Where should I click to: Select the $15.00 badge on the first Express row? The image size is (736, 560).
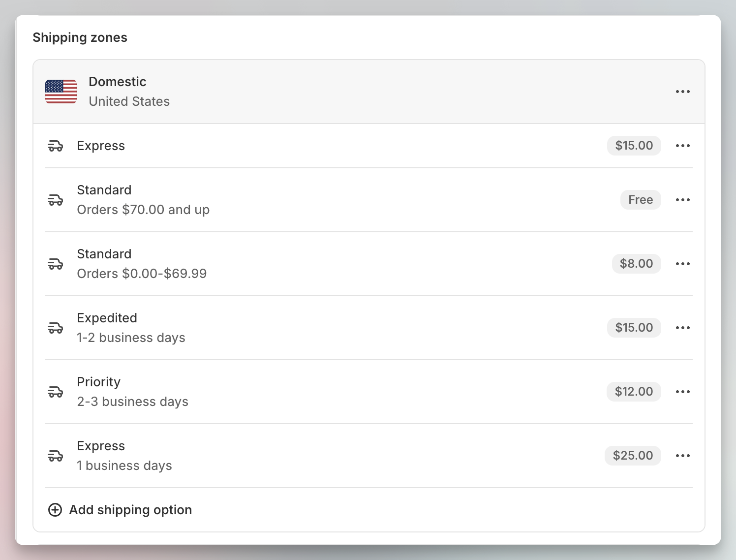coord(634,146)
